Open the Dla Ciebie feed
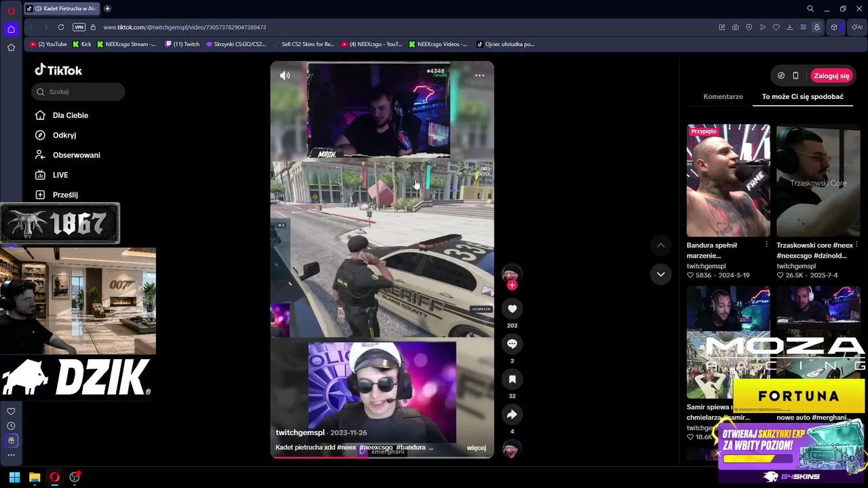Screen dimensions: 868x488 pos(62,115)
